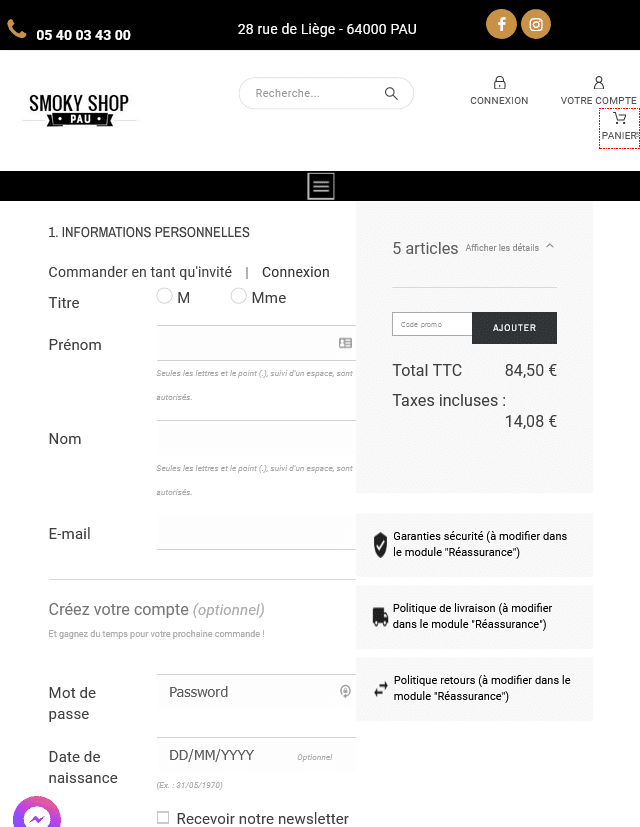The image size is (640, 827).
Task: Click the Facebook icon in the header
Action: click(501, 24)
